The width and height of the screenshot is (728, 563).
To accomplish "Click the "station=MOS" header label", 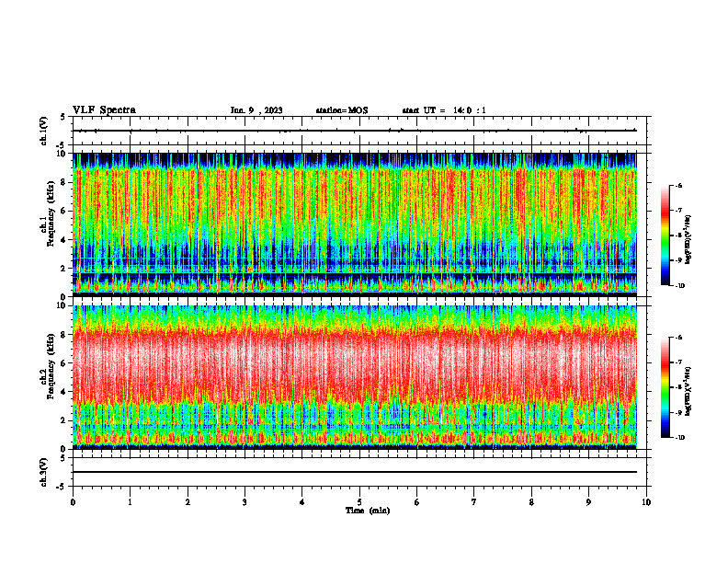I will click(x=342, y=110).
